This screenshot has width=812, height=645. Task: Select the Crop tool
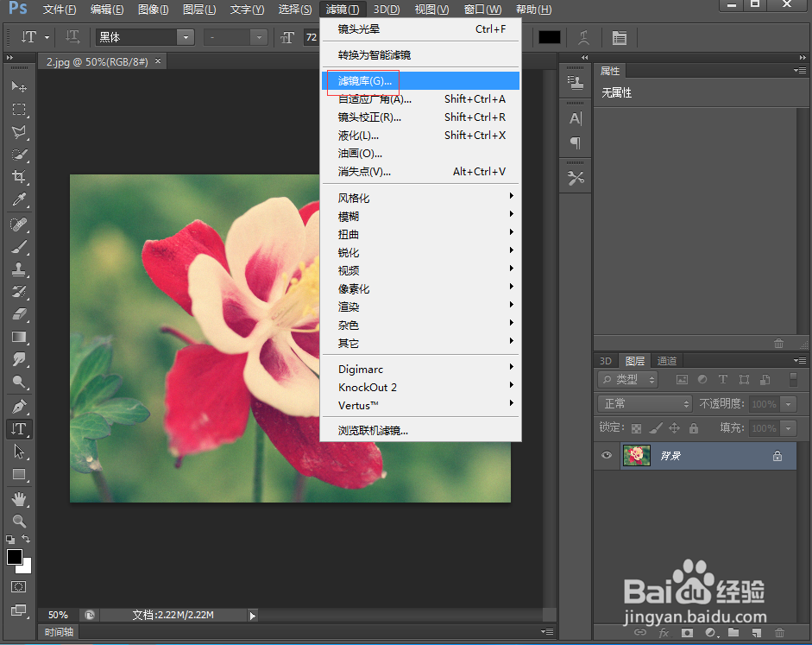[x=19, y=177]
